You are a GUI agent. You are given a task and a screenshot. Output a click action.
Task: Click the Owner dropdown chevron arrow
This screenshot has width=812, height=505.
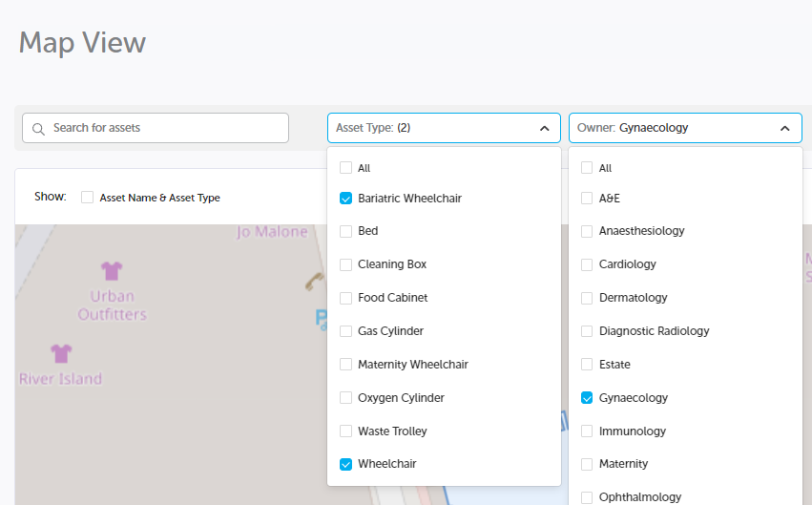784,128
